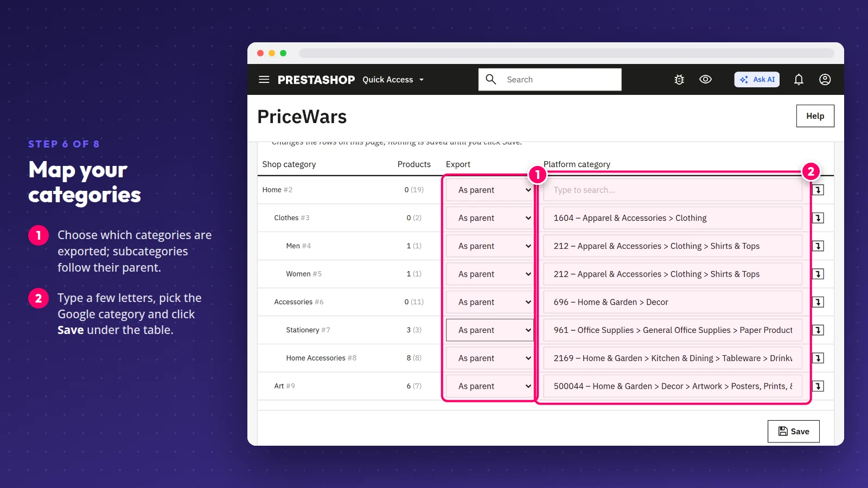868x488 pixels.
Task: Open the user profile icon
Action: tap(825, 80)
